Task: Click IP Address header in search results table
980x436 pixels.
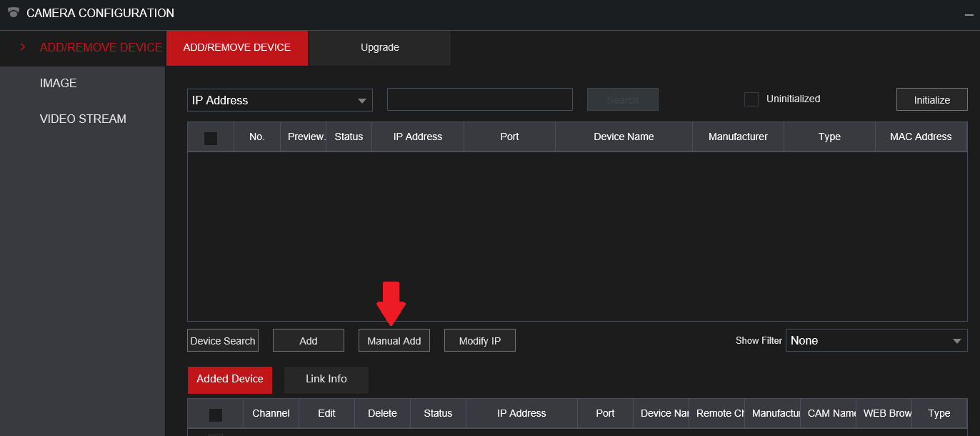Action: (418, 137)
